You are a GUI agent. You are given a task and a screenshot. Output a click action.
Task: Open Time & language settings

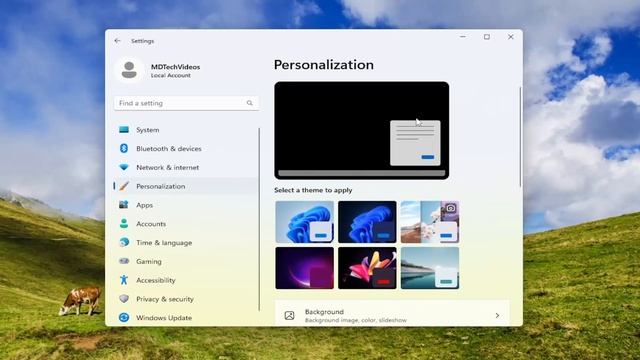coord(186,242)
